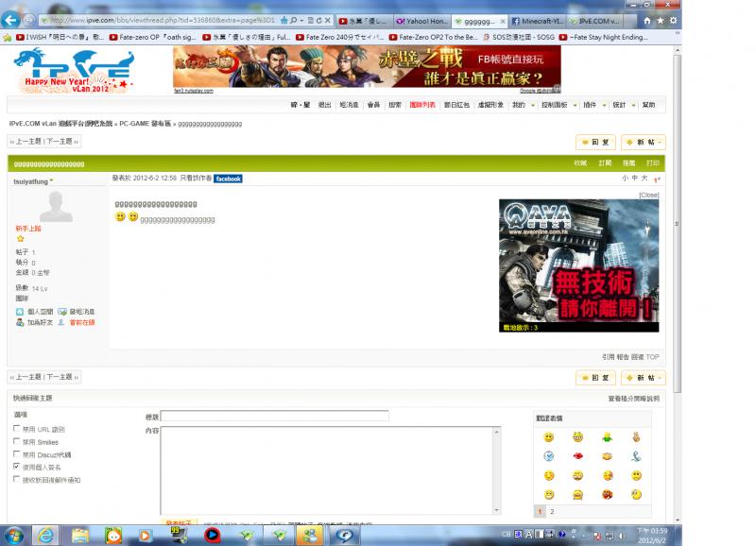Image resolution: width=756 pixels, height=546 pixels.
Task: Click the facebook share badge
Action: click(x=228, y=179)
